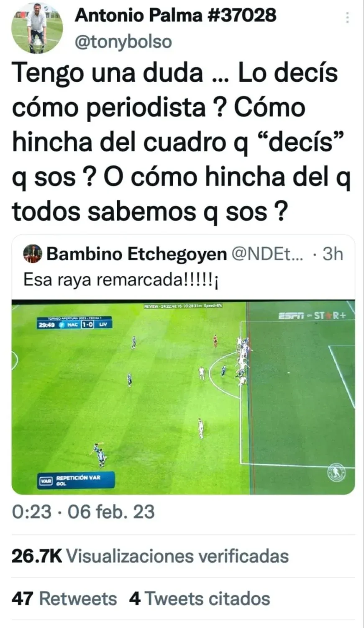364x628 pixels.
Task: View the 4 Tweets citados list
Action: [200, 598]
